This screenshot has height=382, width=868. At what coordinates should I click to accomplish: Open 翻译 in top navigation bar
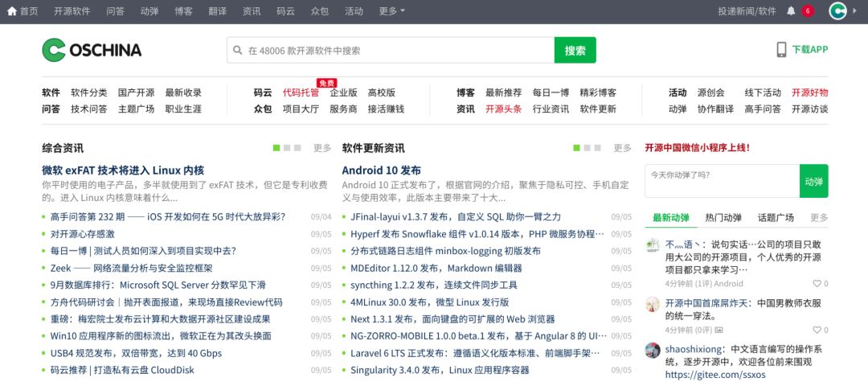coord(218,11)
